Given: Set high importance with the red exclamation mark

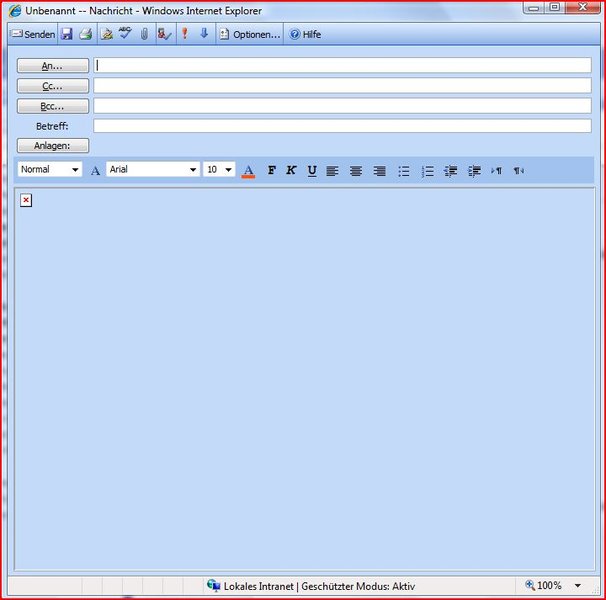Looking at the screenshot, I should (x=185, y=34).
